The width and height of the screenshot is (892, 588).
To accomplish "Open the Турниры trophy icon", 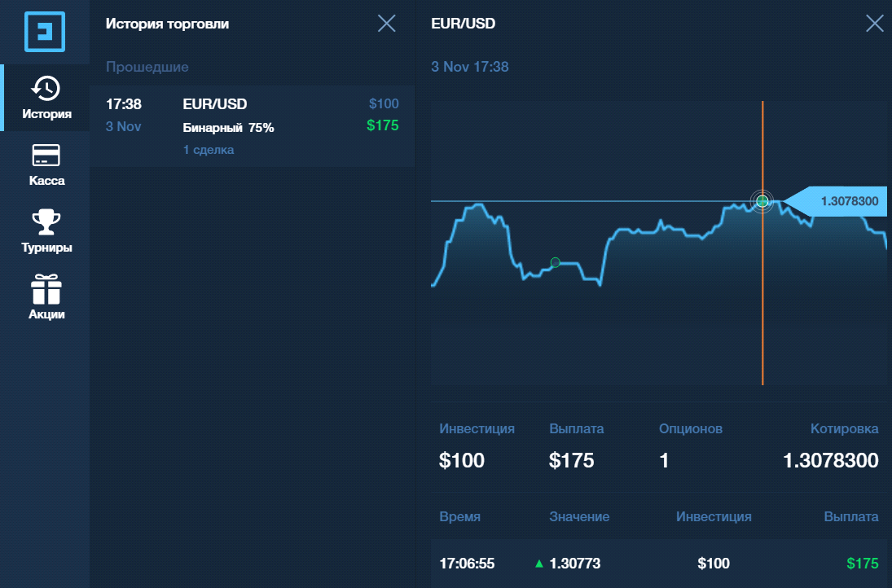I will pyautogui.click(x=46, y=222).
